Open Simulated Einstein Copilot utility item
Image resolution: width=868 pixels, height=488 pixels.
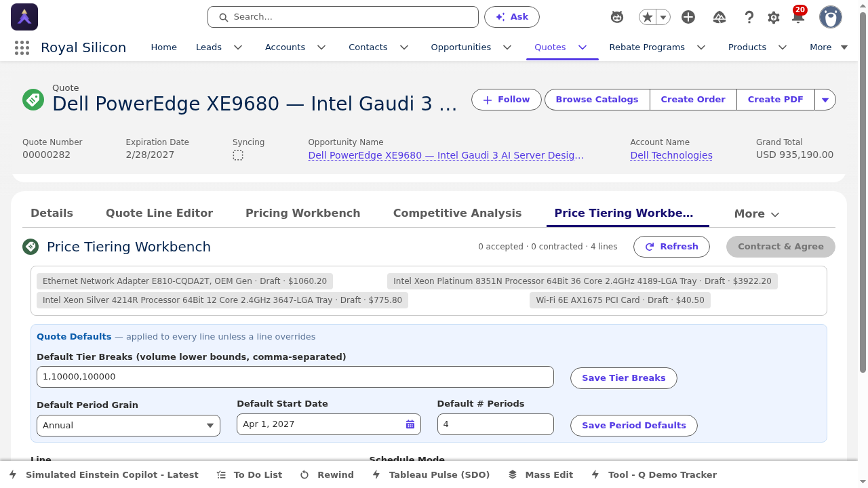coord(104,474)
